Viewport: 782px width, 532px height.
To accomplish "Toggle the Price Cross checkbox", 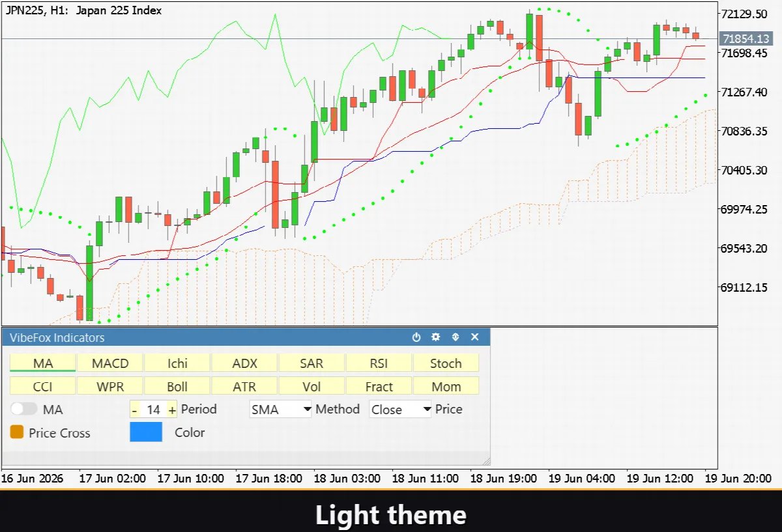I will 18,432.
